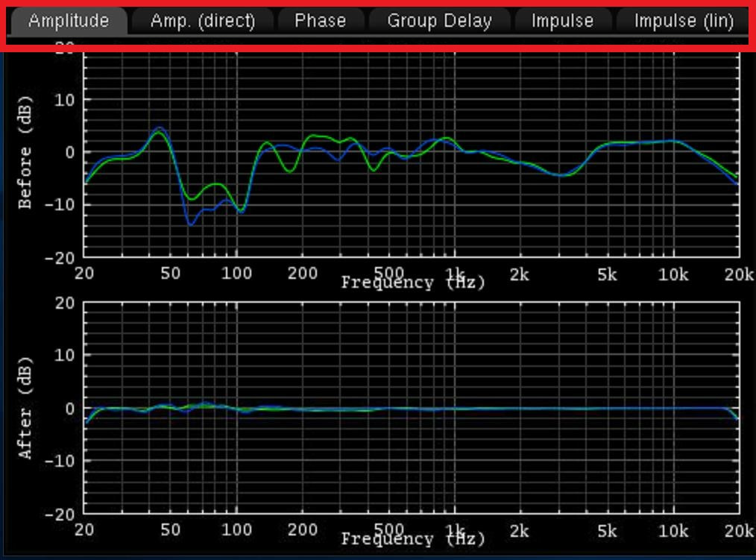Click the blue curve's lowest dip in the Before graph
The height and width of the screenshot is (560, 756).
(191, 224)
